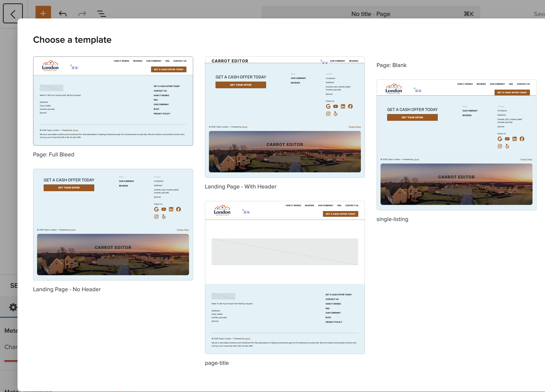Open the block inserter plus button
The width and height of the screenshot is (545, 392).
(x=43, y=13)
